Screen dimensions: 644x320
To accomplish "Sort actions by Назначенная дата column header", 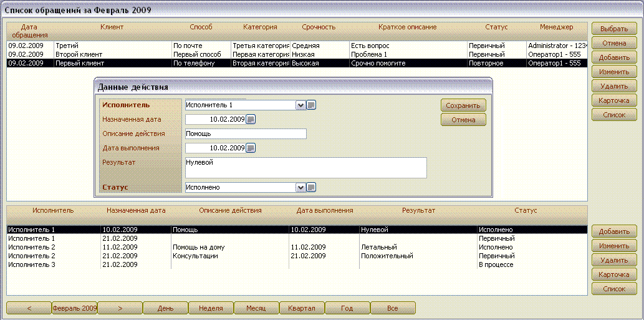I will pos(136,210).
